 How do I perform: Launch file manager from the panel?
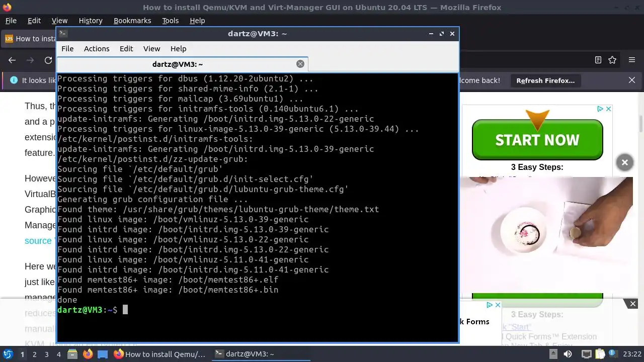pyautogui.click(x=72, y=354)
